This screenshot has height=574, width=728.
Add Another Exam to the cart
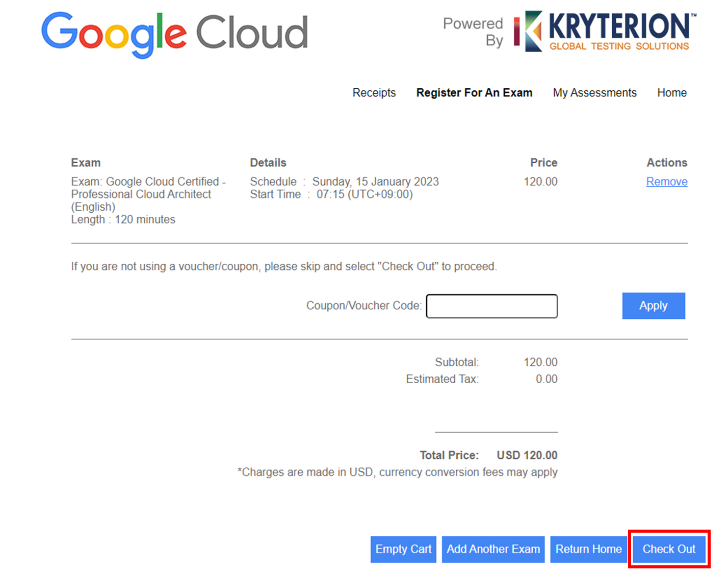pyautogui.click(x=493, y=550)
